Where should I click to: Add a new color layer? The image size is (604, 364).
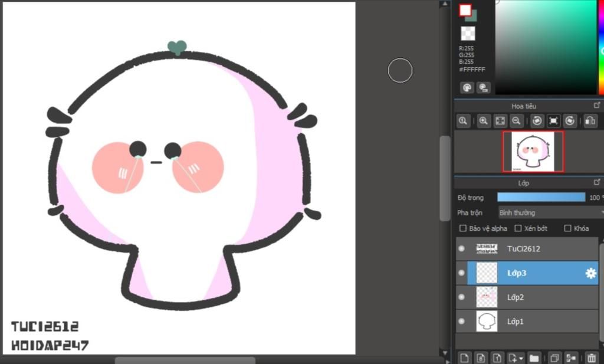coord(465,358)
